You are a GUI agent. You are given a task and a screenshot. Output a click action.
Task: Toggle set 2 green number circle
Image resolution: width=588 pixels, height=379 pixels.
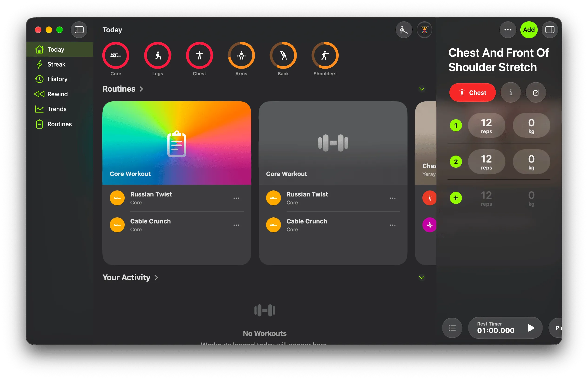coord(456,162)
